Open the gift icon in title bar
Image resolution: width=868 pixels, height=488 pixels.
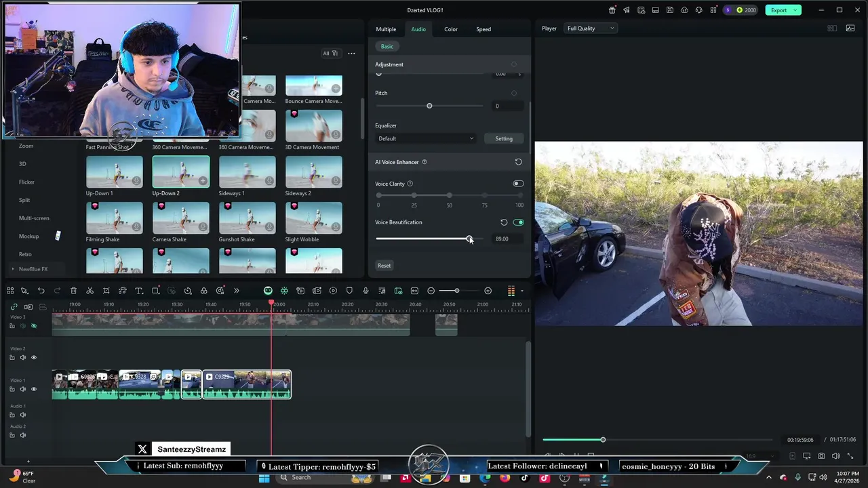(x=612, y=10)
